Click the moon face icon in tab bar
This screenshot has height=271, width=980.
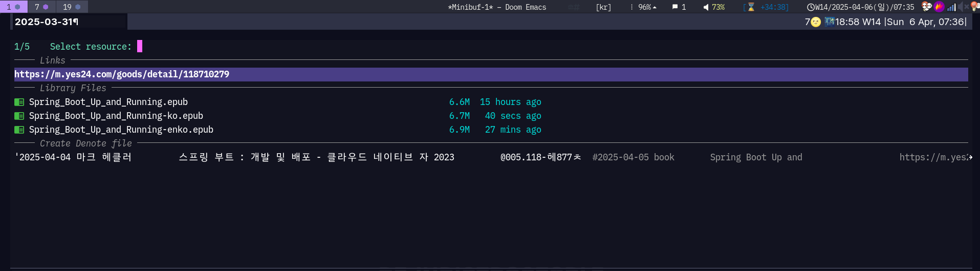pyautogui.click(x=816, y=22)
